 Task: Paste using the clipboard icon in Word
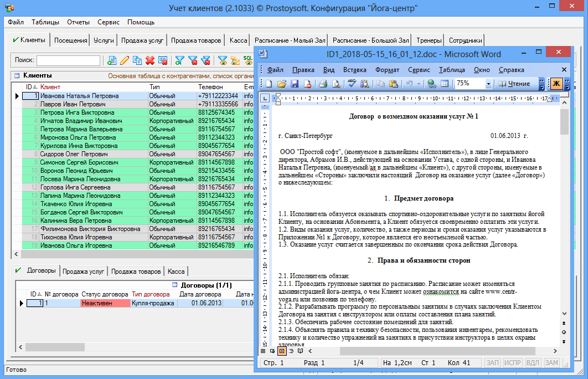393,84
